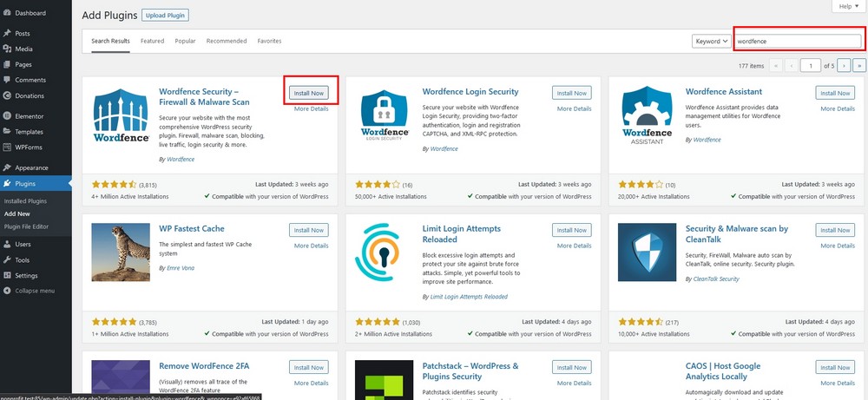Open the CleanTalk Security author link
This screenshot has width=868, height=400.
(x=716, y=279)
